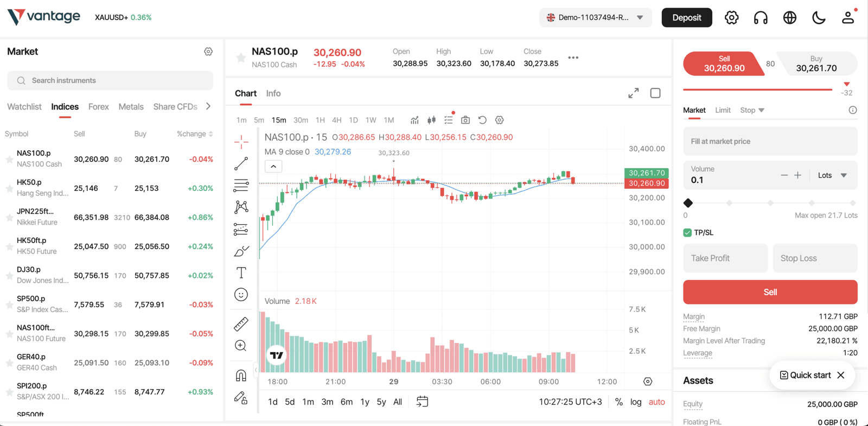Open account settings gear in header
Screen dimensions: 868x426
[731, 17]
